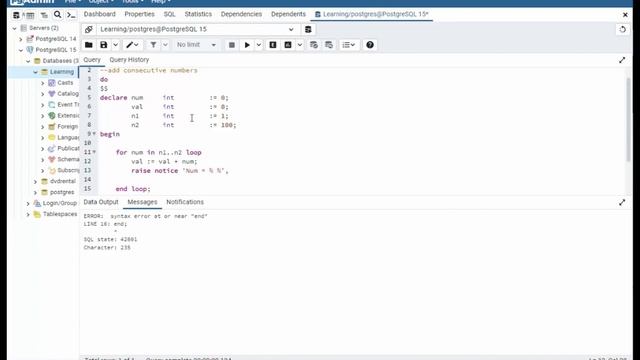This screenshot has width=640, height=360.
Task: Click the Filtered Rows icon in browser toolbar
Action: (44, 15)
